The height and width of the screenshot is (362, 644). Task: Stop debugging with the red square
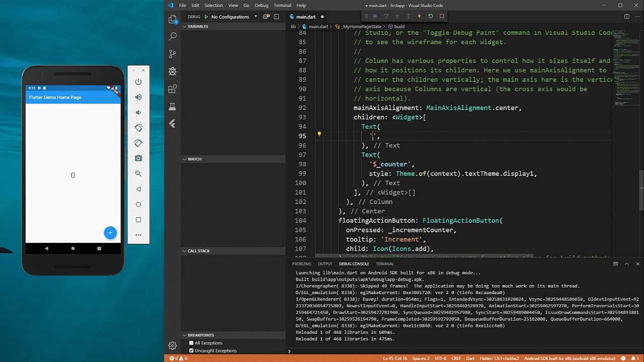(x=442, y=16)
